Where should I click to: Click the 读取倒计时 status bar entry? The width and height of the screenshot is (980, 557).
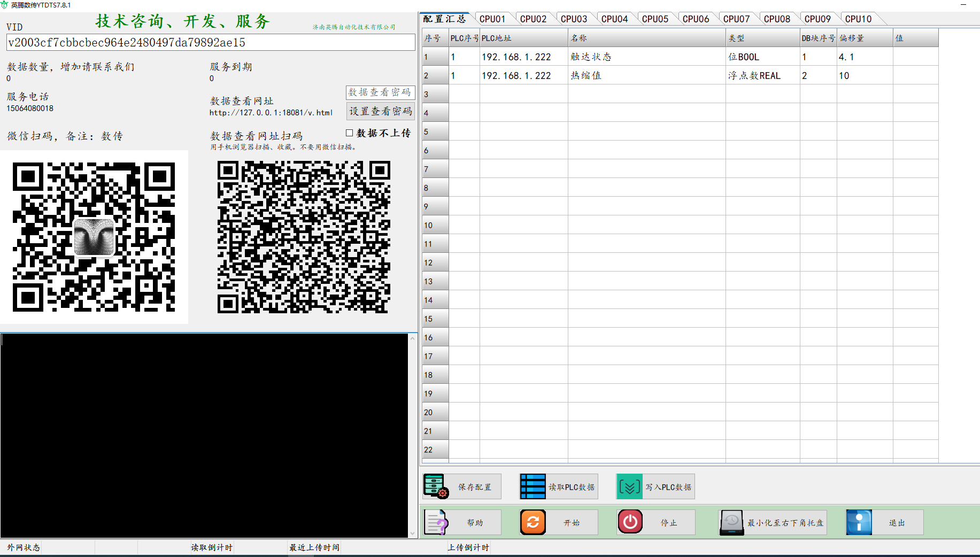click(212, 547)
